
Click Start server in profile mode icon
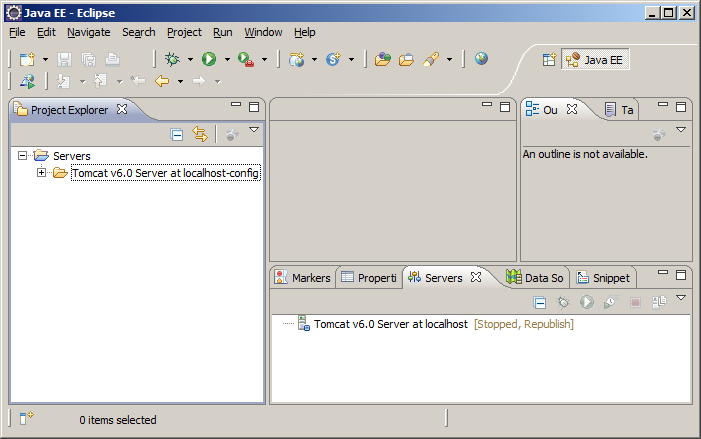tap(611, 303)
